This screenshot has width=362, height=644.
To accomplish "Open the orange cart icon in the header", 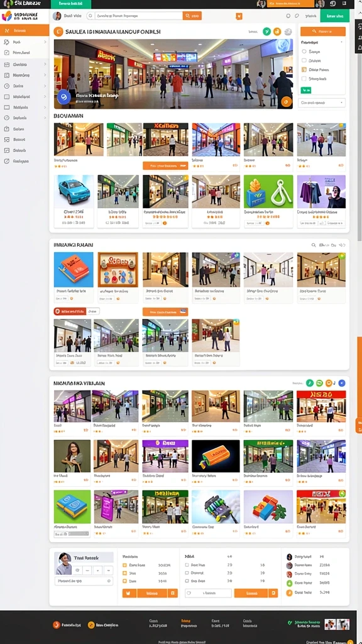I will (239, 16).
